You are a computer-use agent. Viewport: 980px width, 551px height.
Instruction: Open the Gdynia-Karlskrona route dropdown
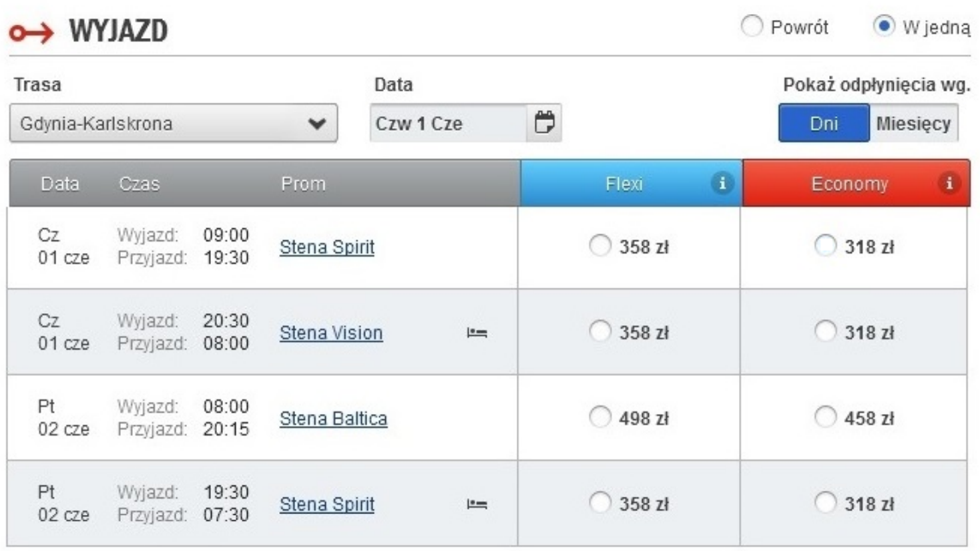173,124
